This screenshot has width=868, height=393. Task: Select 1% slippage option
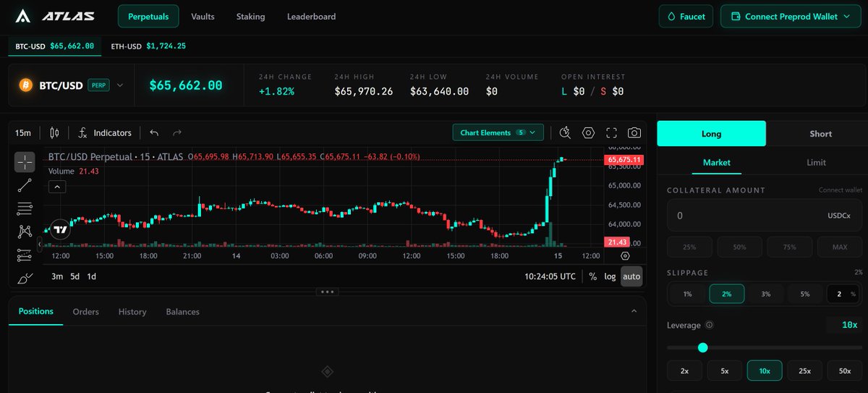(688, 294)
